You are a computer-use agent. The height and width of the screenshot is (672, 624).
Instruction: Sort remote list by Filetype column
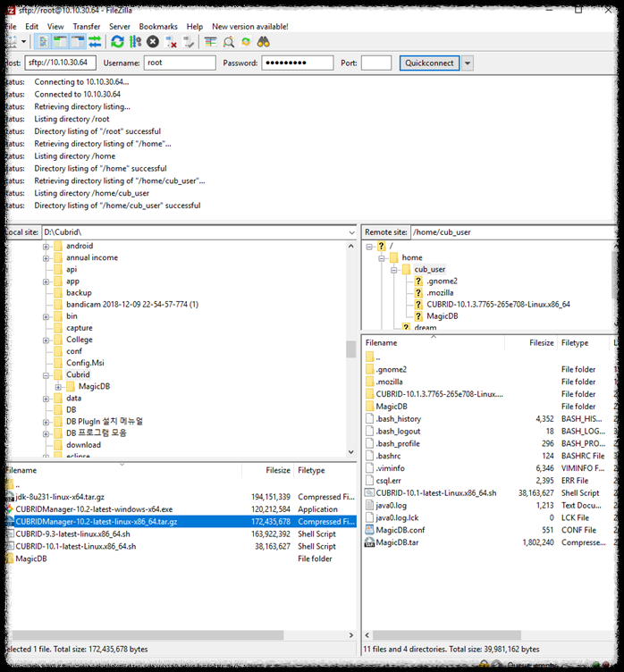tap(583, 343)
